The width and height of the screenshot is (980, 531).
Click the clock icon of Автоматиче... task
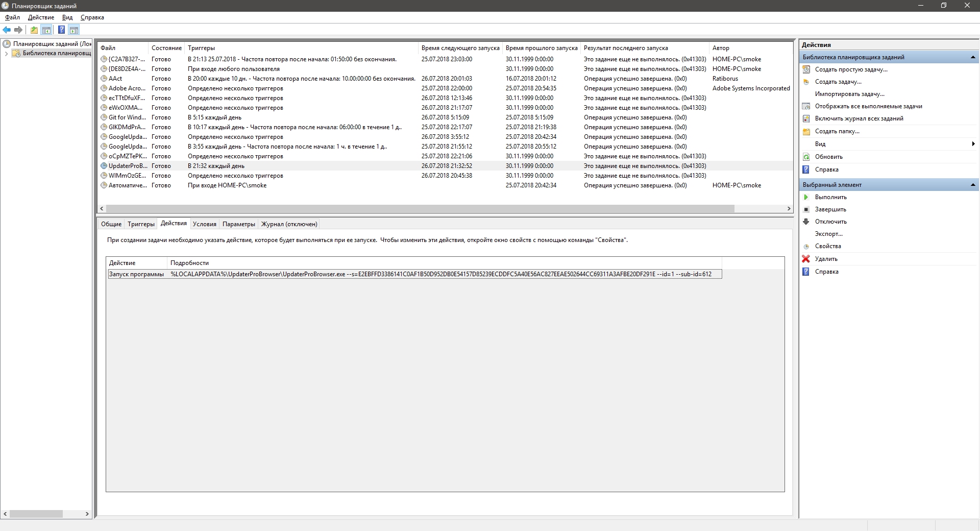pyautogui.click(x=104, y=185)
